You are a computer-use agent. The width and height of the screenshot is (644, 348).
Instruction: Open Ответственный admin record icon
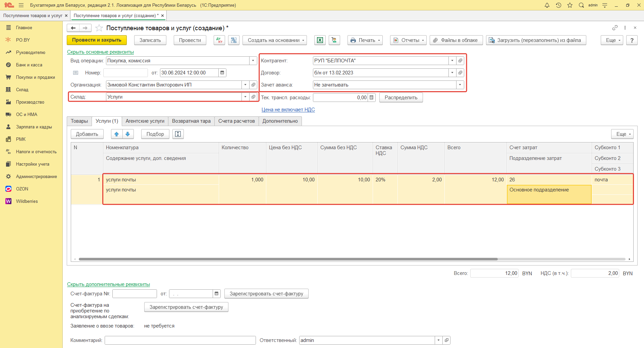[x=446, y=340]
